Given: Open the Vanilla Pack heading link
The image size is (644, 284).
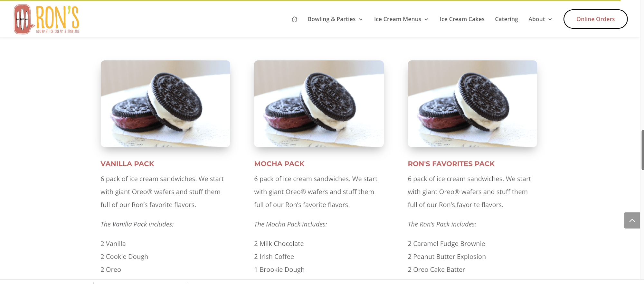Looking at the screenshot, I should pos(127,164).
